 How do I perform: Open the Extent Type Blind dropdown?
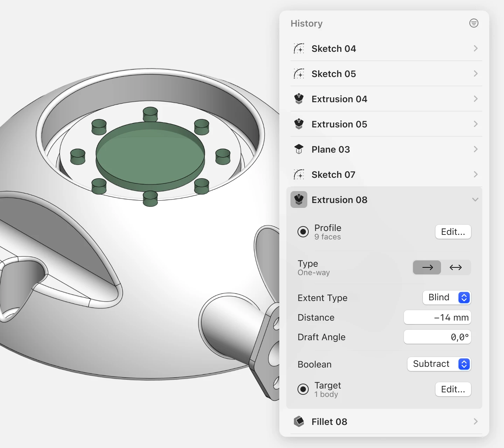pos(447,297)
